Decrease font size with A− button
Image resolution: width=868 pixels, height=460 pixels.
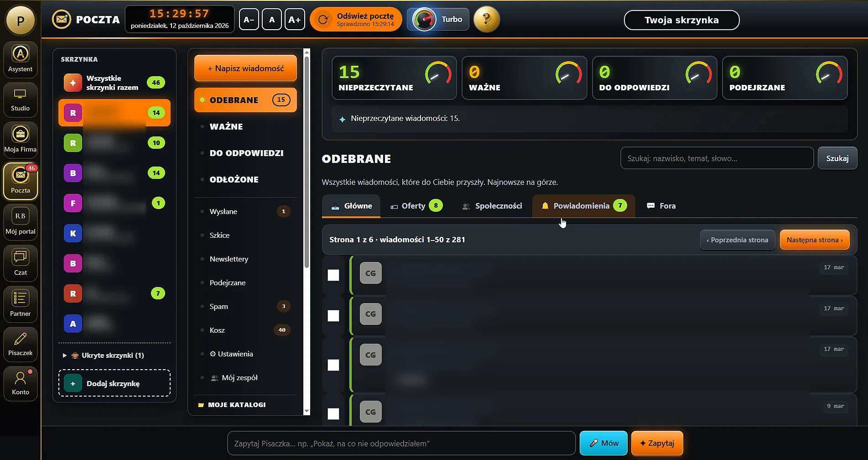coord(249,20)
